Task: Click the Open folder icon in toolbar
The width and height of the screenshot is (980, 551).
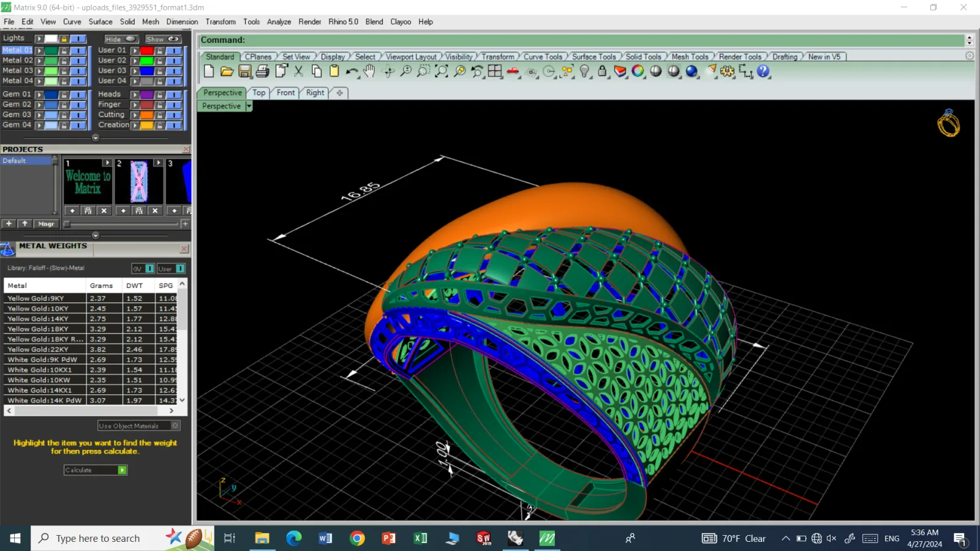Action: [x=227, y=71]
